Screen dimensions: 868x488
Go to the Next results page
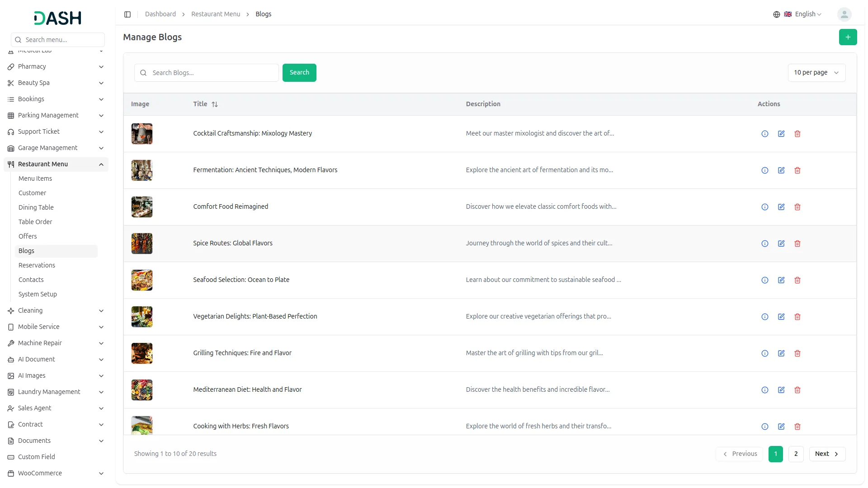coord(826,454)
